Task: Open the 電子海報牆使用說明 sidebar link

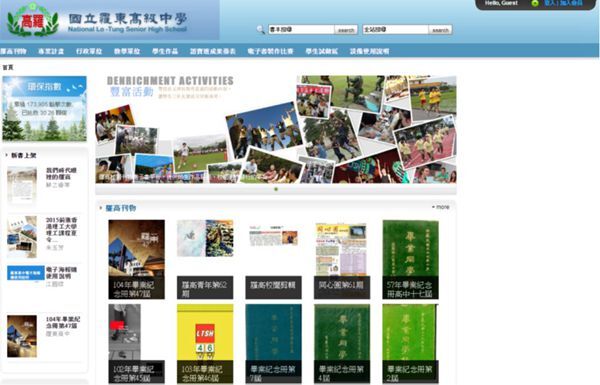Action: click(x=61, y=272)
